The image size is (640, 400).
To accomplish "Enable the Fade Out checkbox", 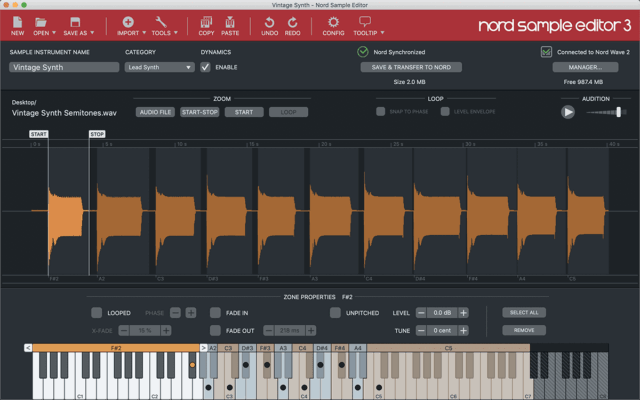I will (215, 331).
